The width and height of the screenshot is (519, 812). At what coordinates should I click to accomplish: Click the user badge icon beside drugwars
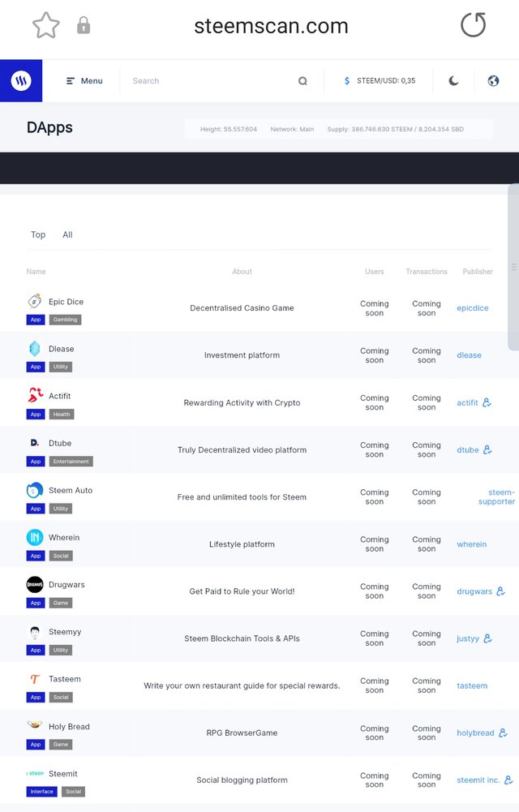501,591
